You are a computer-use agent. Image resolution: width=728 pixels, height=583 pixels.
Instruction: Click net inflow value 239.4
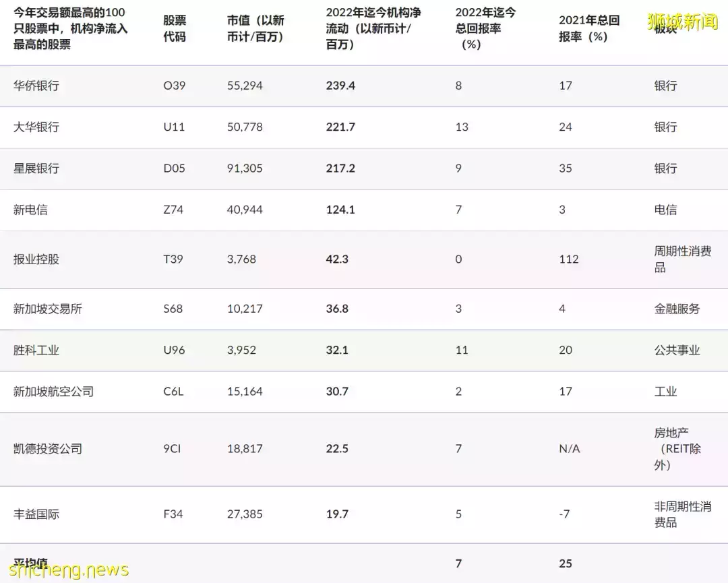coord(340,86)
